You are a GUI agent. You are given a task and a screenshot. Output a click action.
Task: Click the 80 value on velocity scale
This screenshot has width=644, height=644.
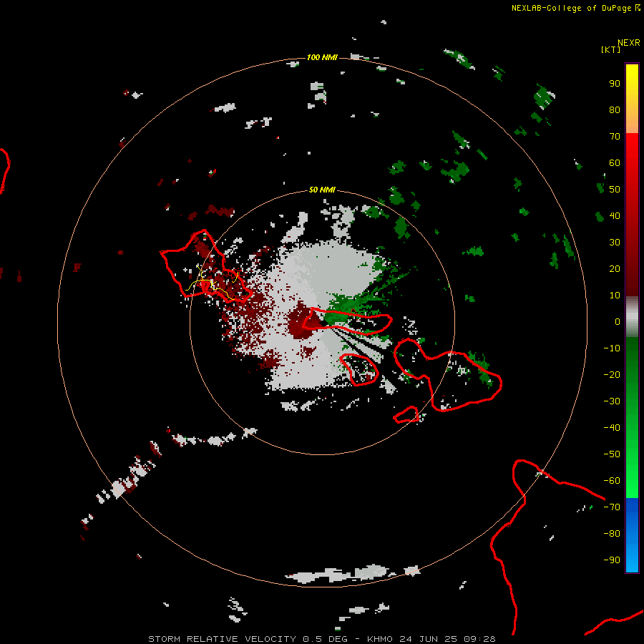pyautogui.click(x=615, y=110)
